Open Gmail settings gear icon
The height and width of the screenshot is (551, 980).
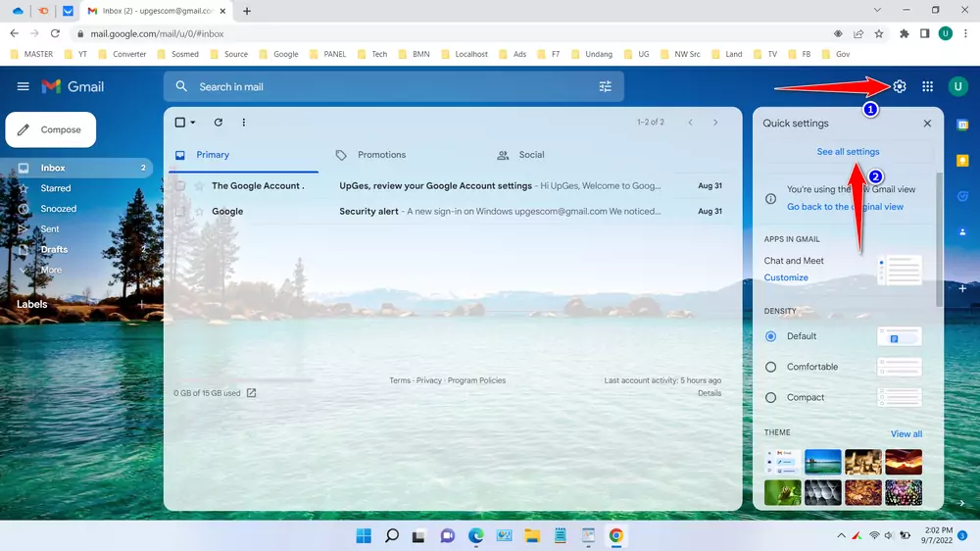(900, 86)
